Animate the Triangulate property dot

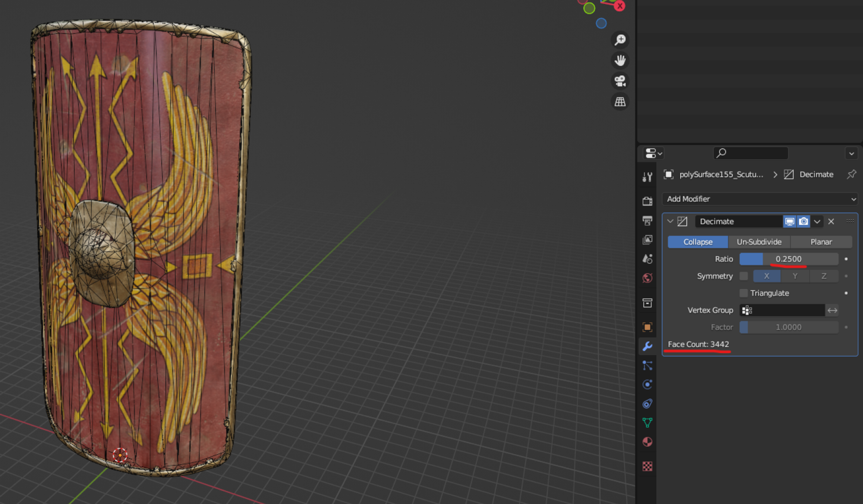[846, 293]
